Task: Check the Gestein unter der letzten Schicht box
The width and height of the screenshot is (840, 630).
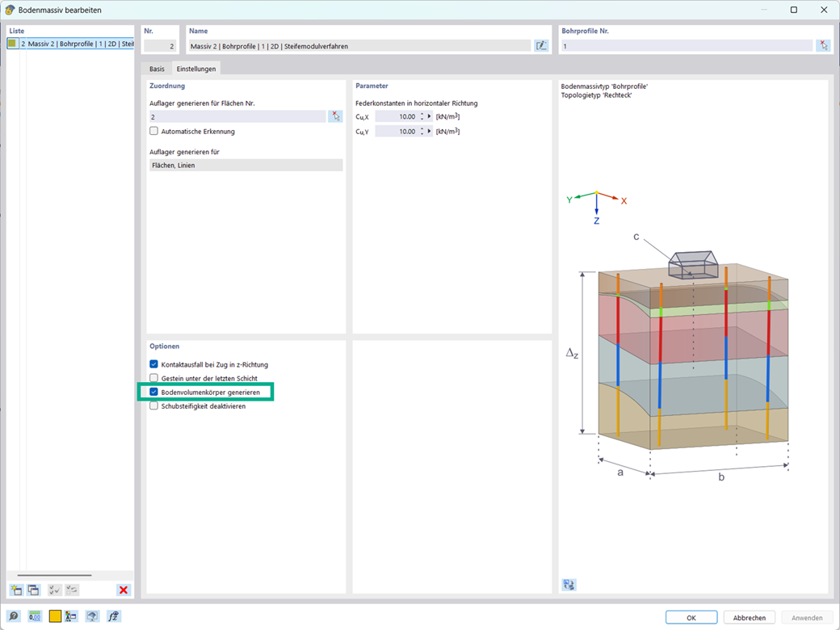Action: click(x=153, y=378)
